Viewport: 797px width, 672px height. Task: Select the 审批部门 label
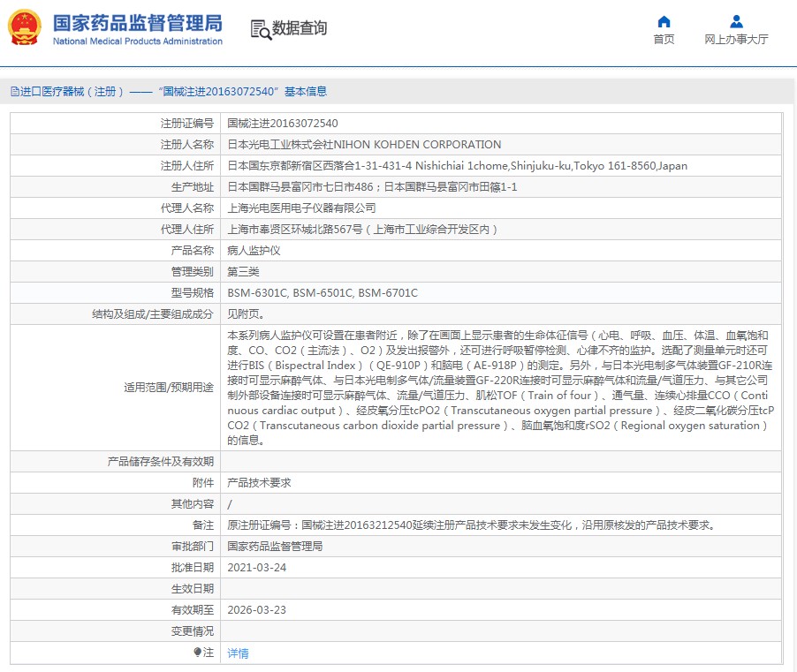pyautogui.click(x=193, y=547)
